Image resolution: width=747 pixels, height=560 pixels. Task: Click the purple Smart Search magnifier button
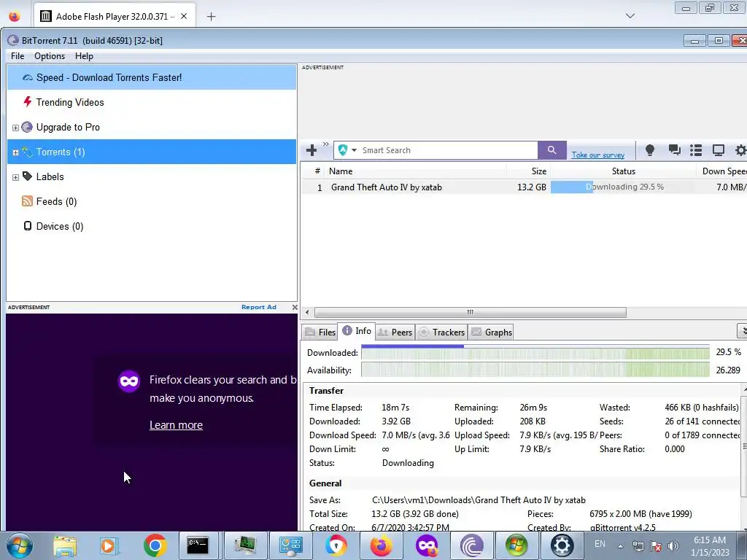pos(551,150)
